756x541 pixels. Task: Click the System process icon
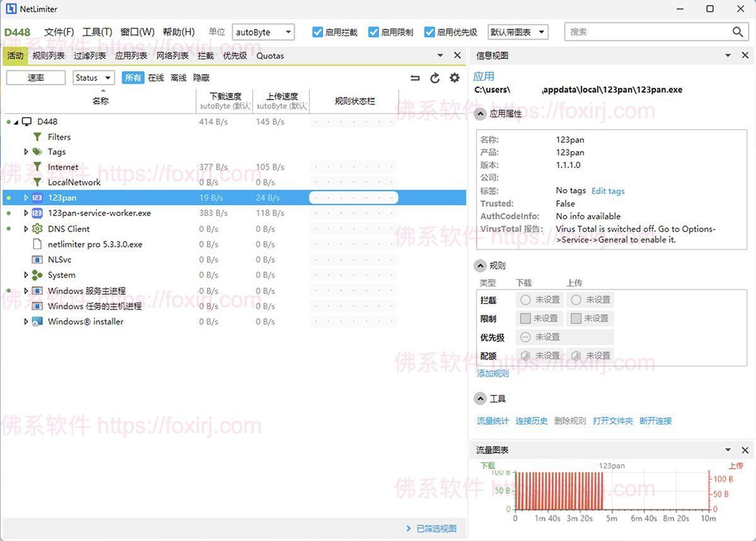[37, 275]
